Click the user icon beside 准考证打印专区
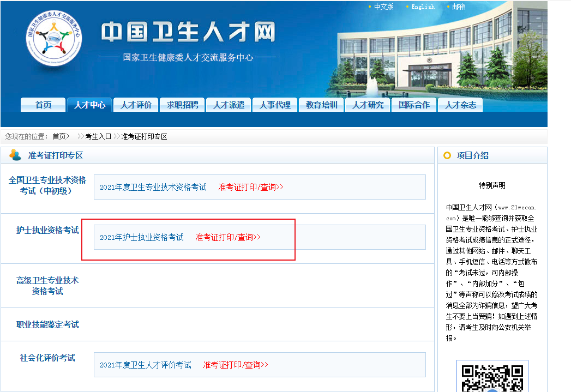 click(x=15, y=155)
